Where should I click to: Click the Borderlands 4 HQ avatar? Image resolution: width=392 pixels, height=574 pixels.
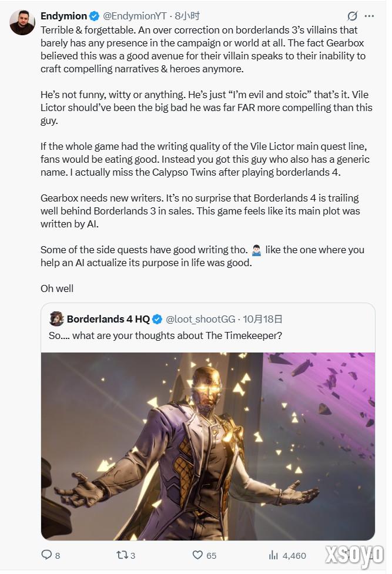point(57,319)
